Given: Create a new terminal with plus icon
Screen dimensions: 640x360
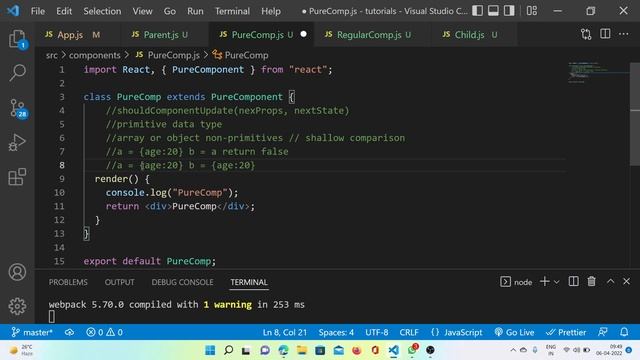Looking at the screenshot, I should coord(544,282).
